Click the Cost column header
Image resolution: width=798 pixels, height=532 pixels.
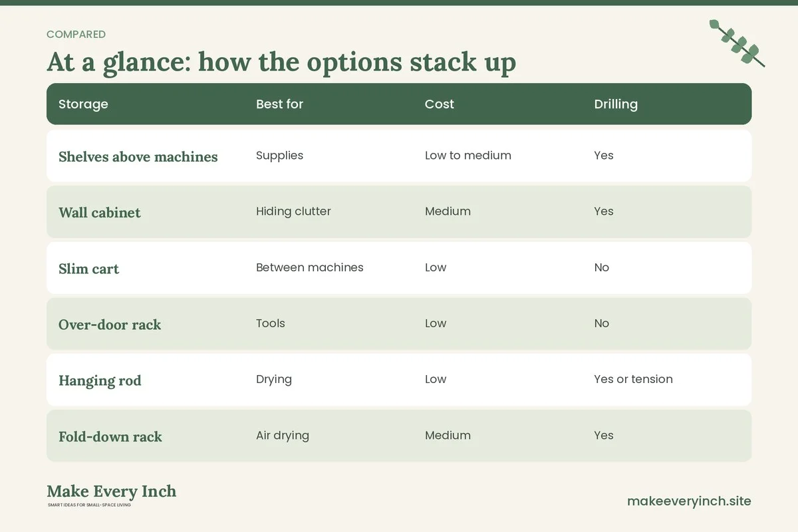pos(440,104)
